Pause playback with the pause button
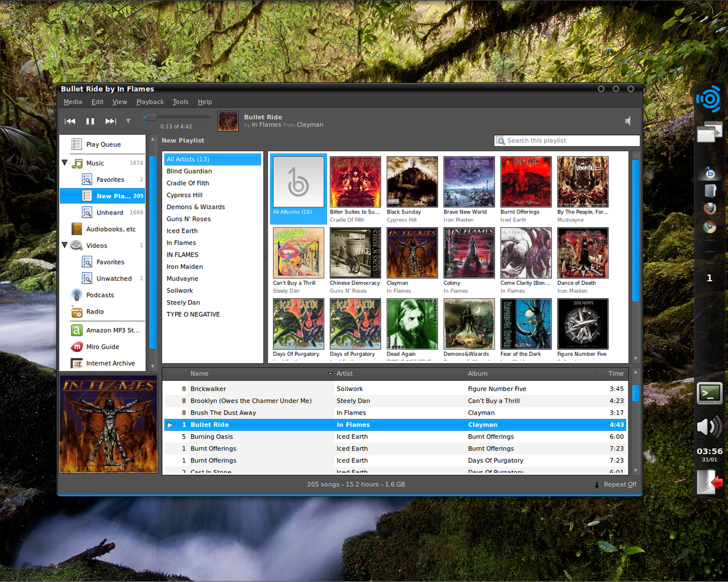 [90, 121]
